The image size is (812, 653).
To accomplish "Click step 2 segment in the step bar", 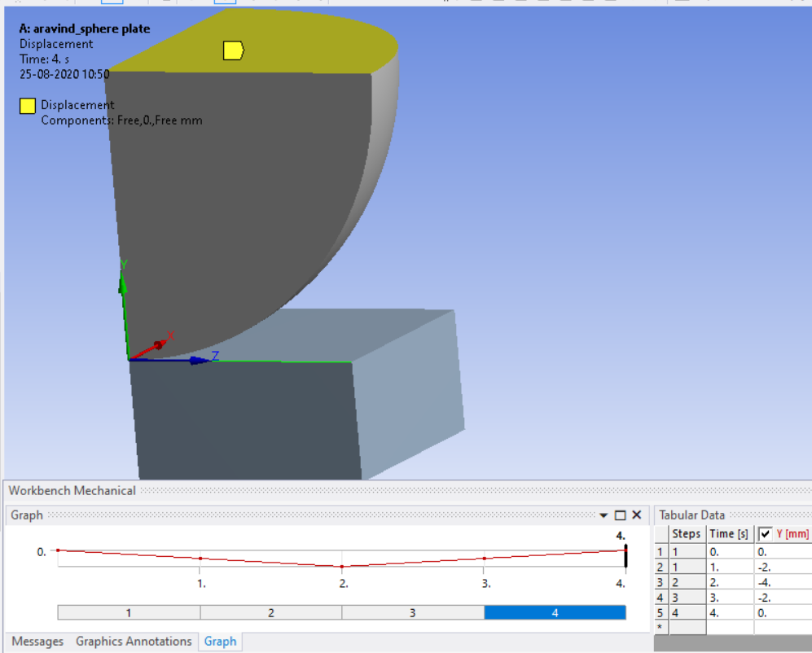I will [x=270, y=612].
